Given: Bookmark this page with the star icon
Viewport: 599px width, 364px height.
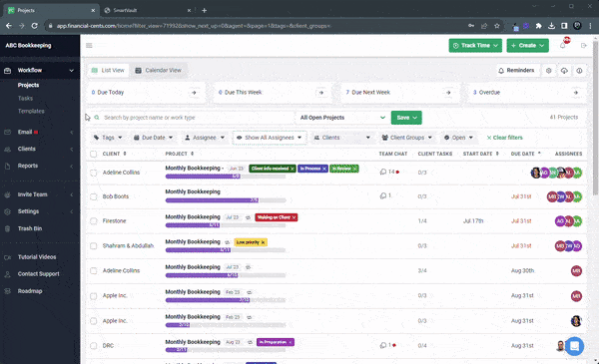Looking at the screenshot, I should 496,26.
